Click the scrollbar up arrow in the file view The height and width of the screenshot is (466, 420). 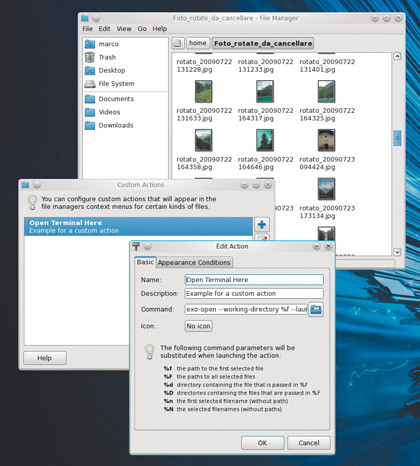(397, 56)
